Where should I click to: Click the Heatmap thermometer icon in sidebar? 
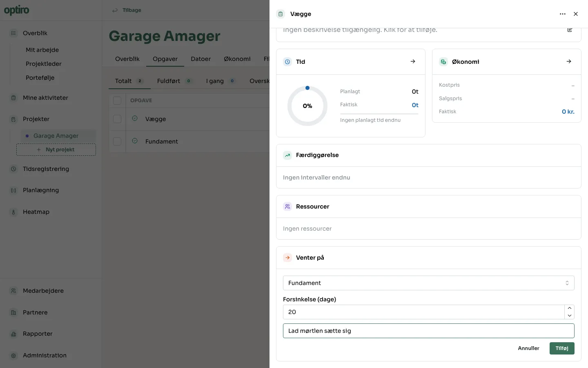(13, 212)
